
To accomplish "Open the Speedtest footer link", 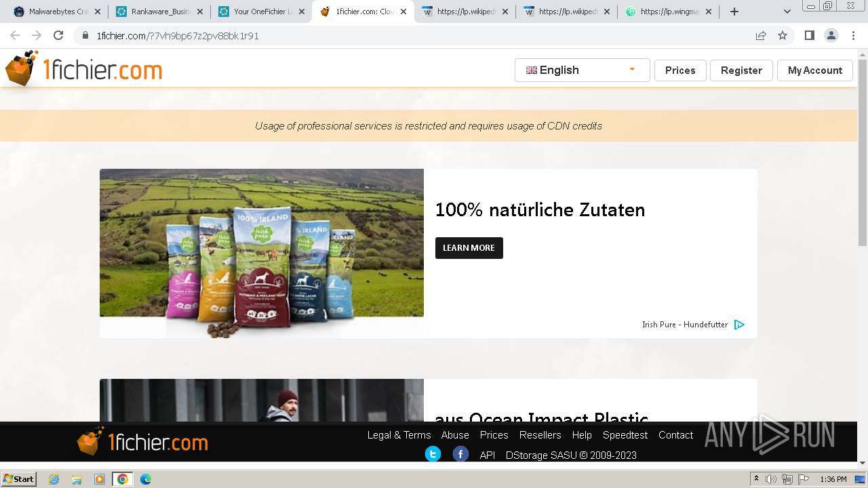I will point(625,435).
